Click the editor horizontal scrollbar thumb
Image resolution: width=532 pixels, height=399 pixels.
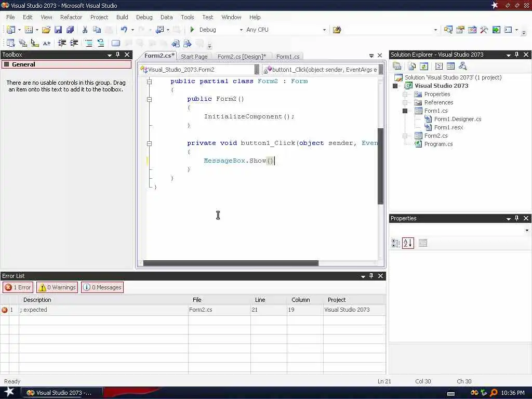tap(231, 263)
